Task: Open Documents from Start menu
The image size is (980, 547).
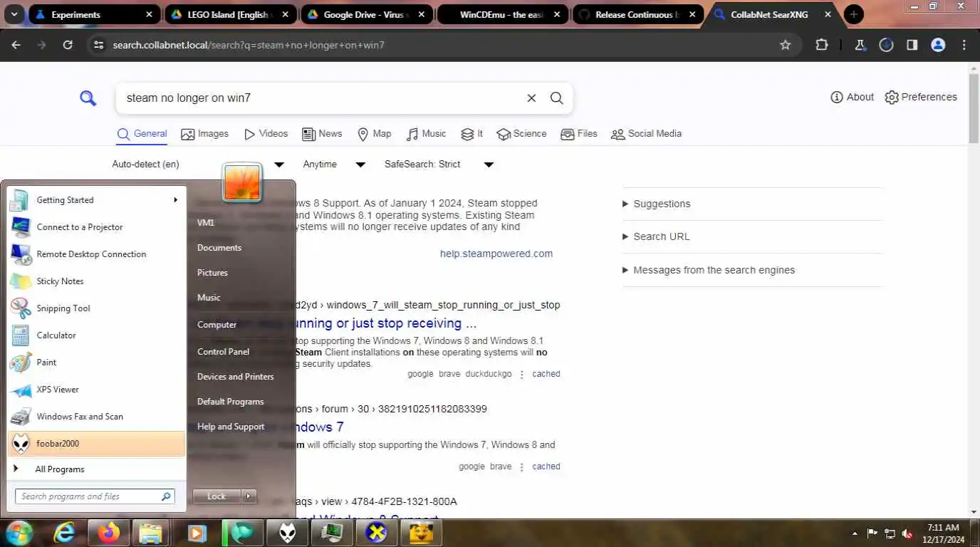Action: click(x=219, y=248)
